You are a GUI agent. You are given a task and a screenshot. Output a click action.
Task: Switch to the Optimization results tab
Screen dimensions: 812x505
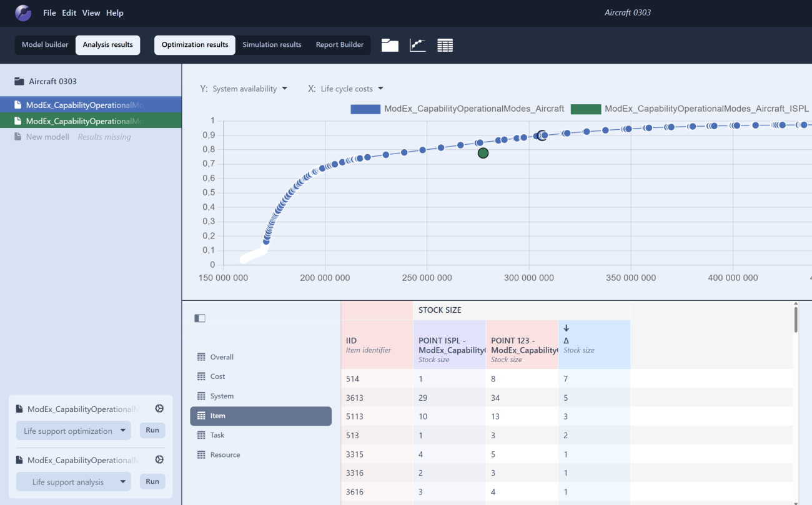coord(194,45)
